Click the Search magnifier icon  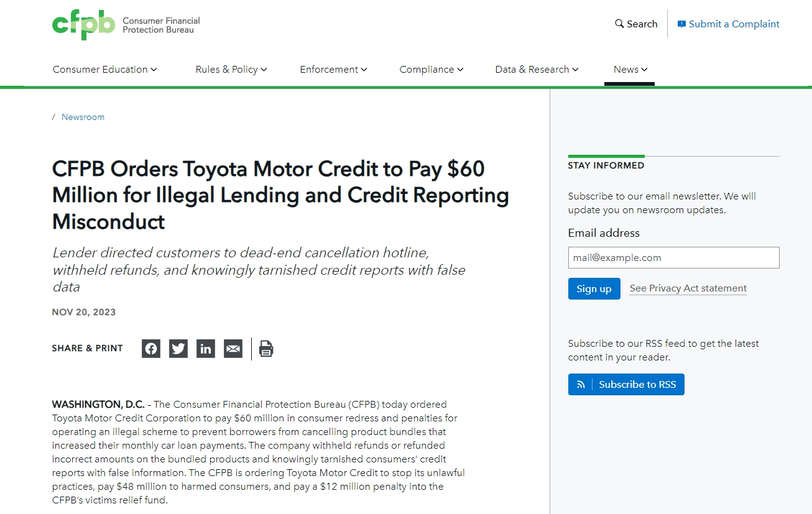click(619, 24)
